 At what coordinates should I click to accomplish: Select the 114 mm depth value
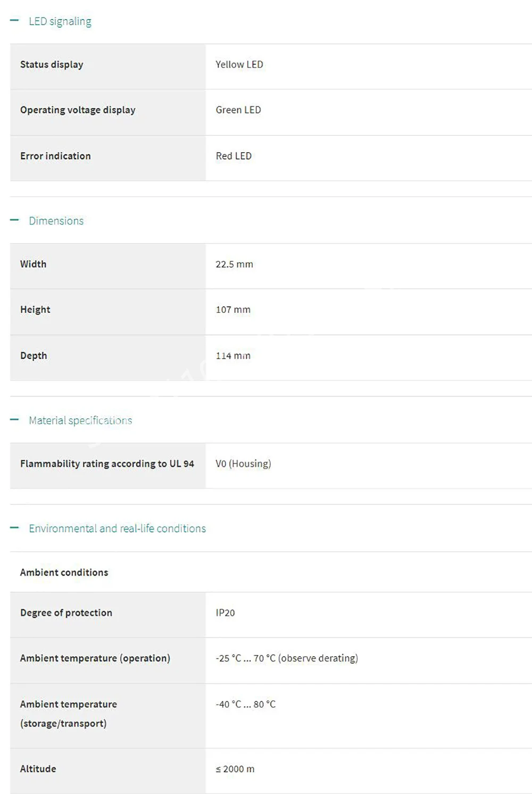233,355
